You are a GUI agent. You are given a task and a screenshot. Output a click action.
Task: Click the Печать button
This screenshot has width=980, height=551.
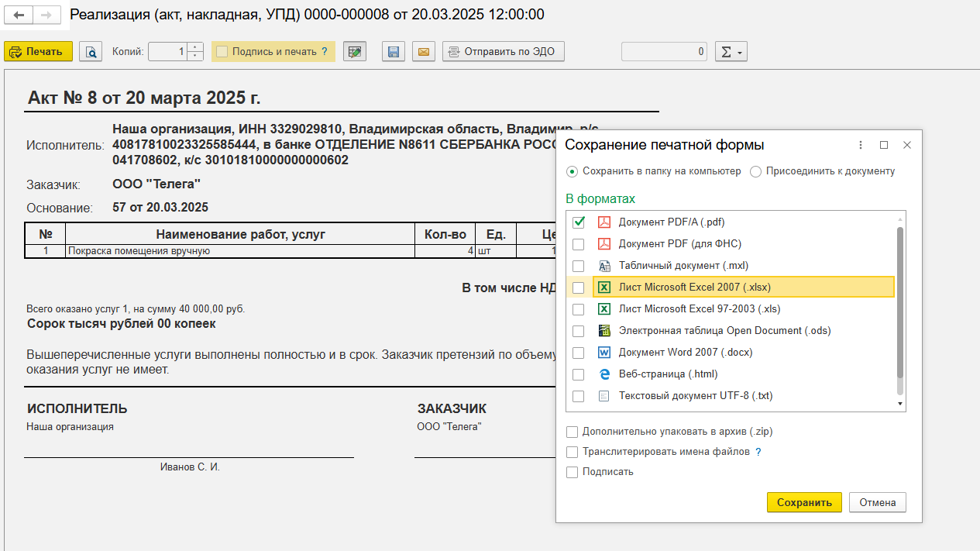point(39,52)
